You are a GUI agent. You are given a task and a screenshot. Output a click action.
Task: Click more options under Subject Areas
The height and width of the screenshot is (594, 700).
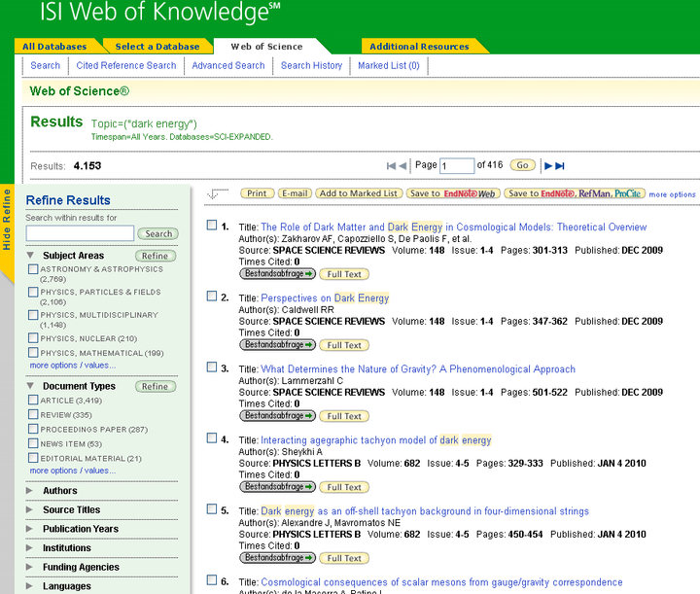pos(73,366)
